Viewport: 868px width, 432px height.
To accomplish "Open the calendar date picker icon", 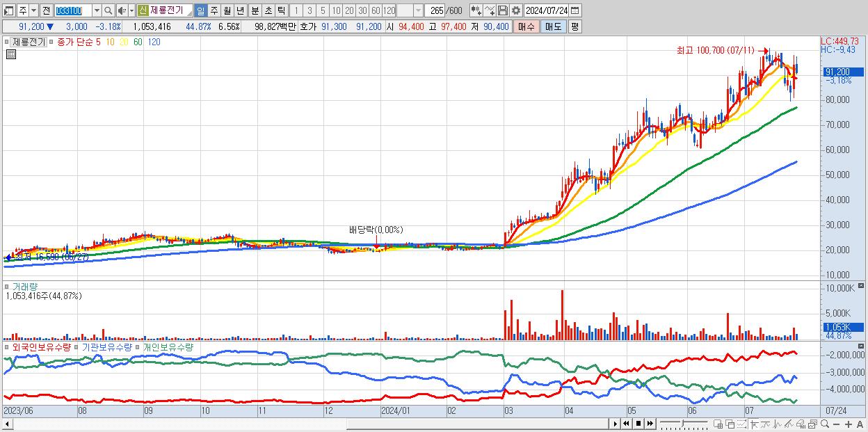I will (575, 10).
